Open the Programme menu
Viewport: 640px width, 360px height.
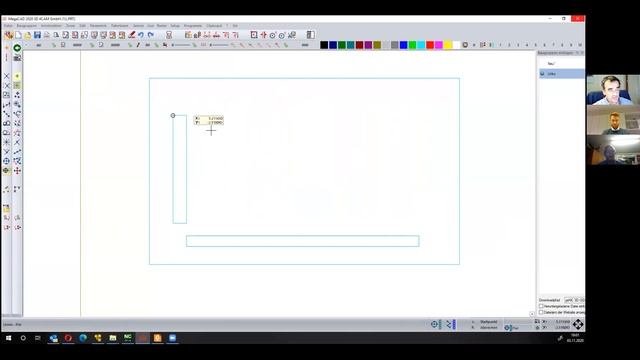(193, 26)
